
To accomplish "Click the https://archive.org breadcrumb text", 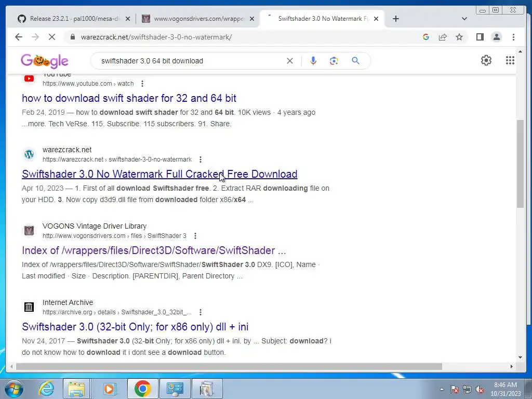I will pos(117,312).
